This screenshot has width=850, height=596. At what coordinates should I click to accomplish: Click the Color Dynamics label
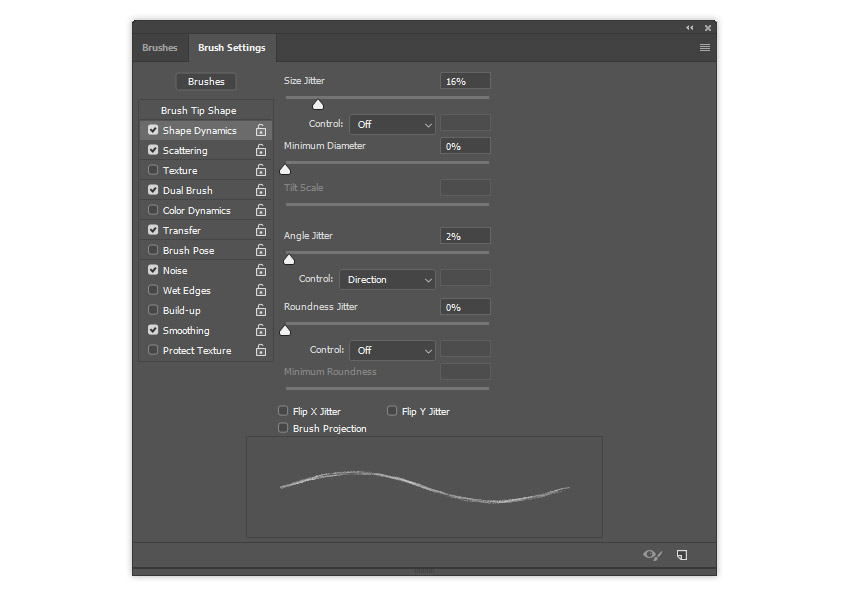coord(197,211)
